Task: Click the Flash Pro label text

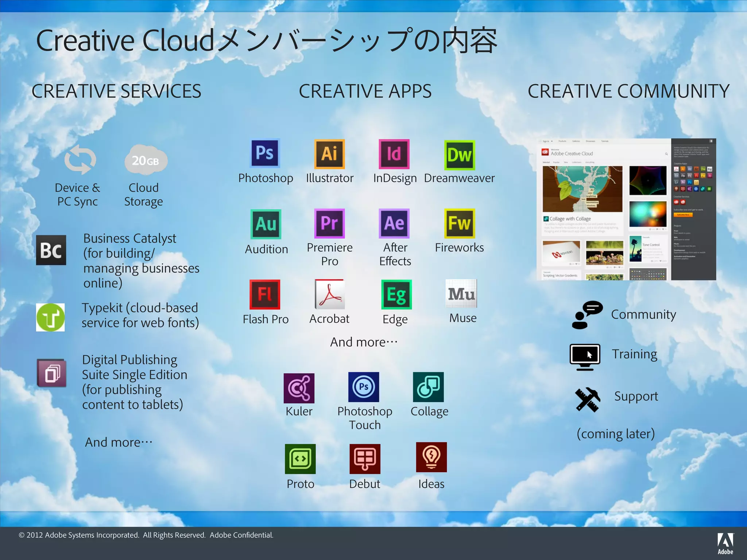Action: click(x=266, y=319)
